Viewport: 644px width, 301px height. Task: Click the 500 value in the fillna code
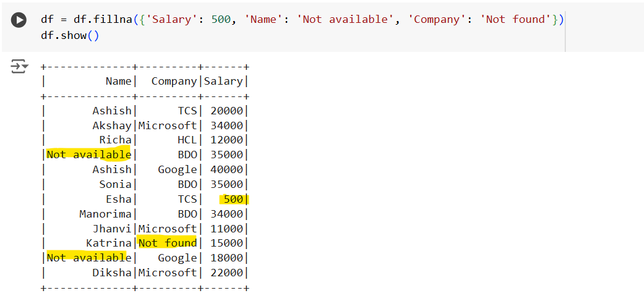[221, 19]
